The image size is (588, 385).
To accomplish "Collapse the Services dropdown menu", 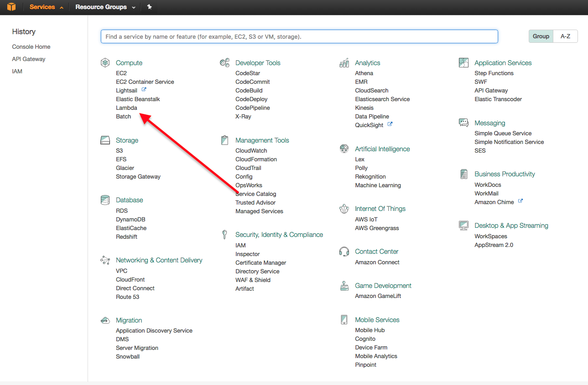I will 47,7.
